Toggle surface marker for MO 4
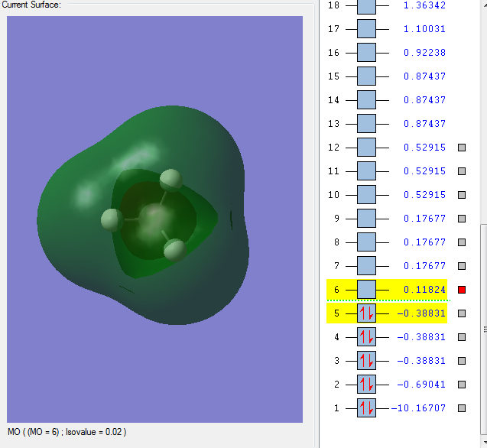 click(462, 337)
